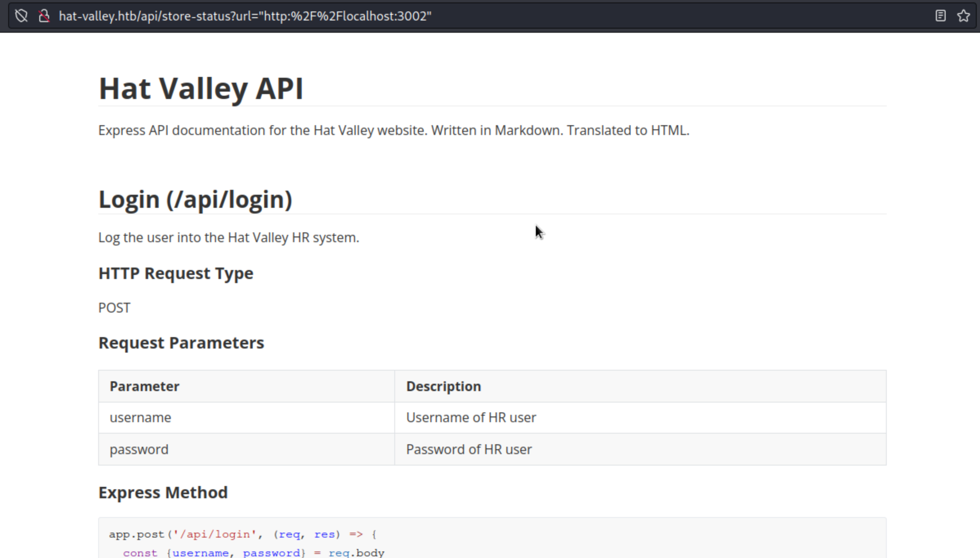Click the Password of HR user cell
Viewport: 980px width, 558px height.
tap(469, 449)
